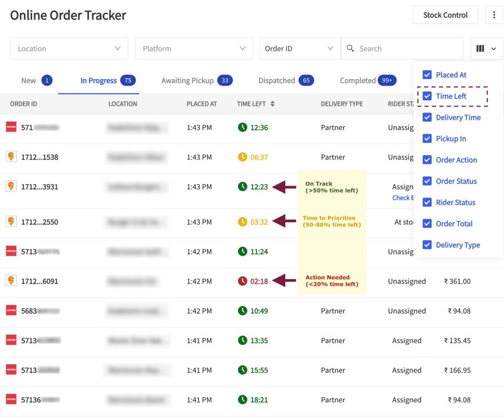Click the PLACED AT column header
Viewport: 504px width, 420px height.
(202, 104)
